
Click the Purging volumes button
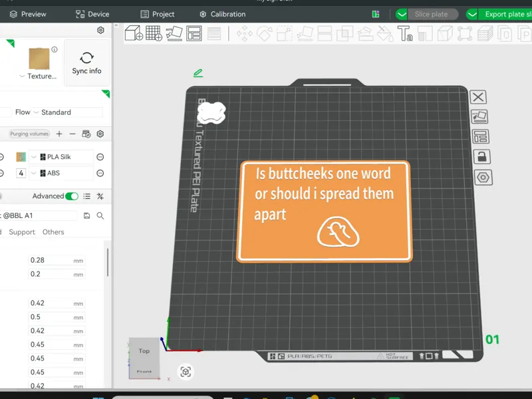[29, 134]
